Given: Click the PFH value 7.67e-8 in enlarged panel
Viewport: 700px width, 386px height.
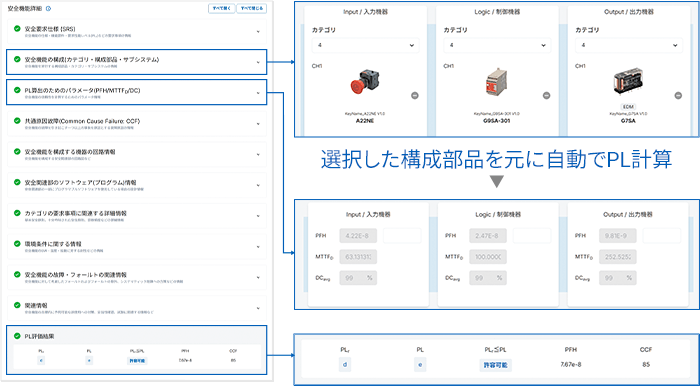Looking at the screenshot, I should (x=571, y=365).
